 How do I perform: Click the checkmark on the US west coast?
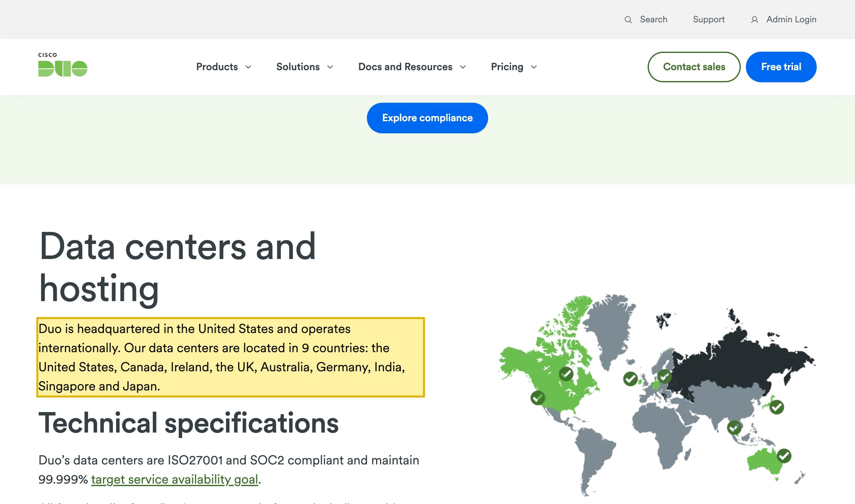538,398
